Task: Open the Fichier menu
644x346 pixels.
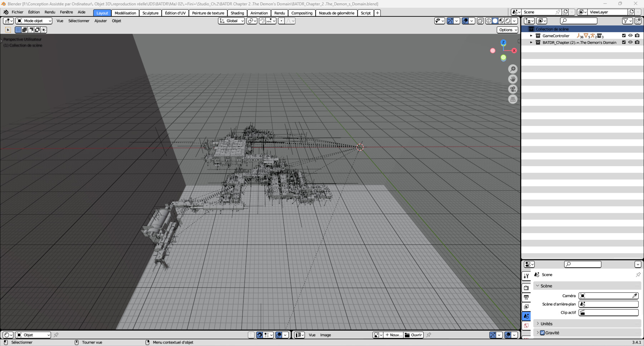Action: [x=18, y=12]
